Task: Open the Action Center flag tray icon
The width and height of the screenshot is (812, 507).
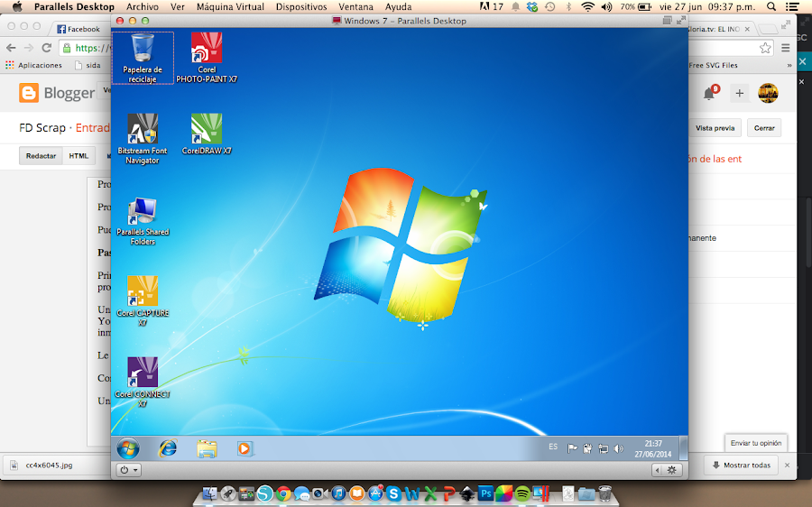Action: (x=572, y=448)
